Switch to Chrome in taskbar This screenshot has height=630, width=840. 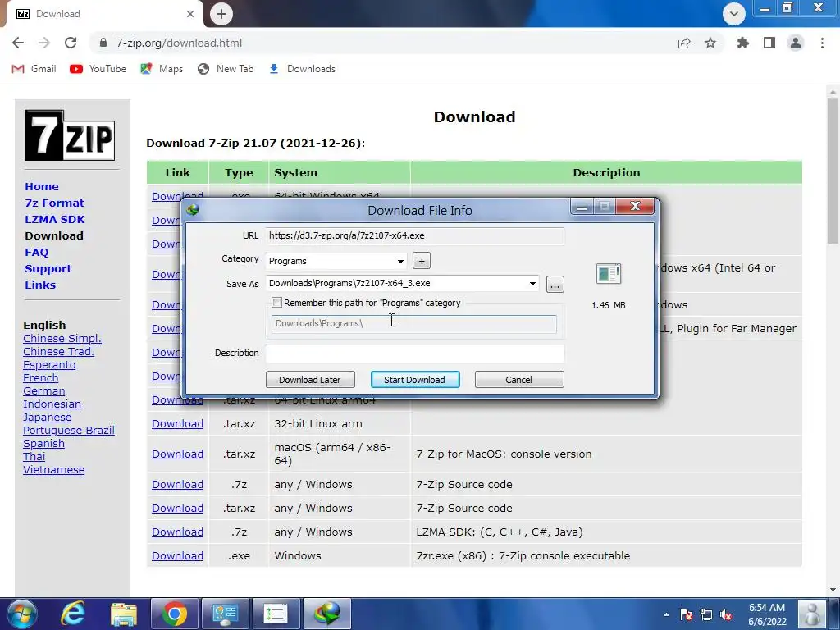[174, 614]
